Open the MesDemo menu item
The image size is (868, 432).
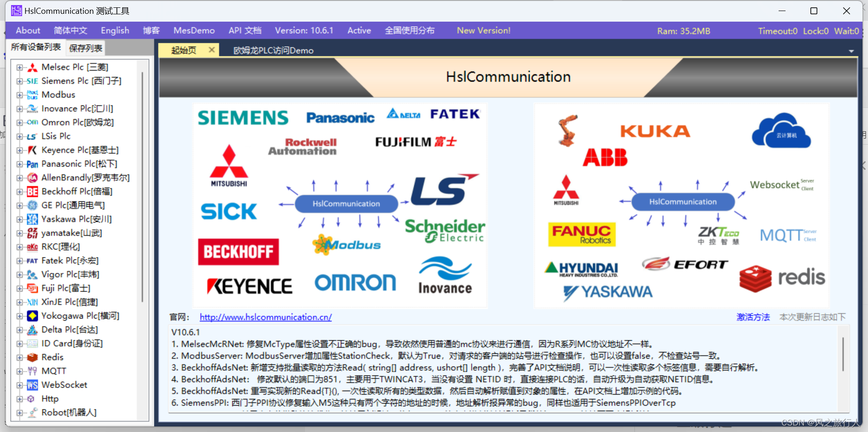[194, 30]
